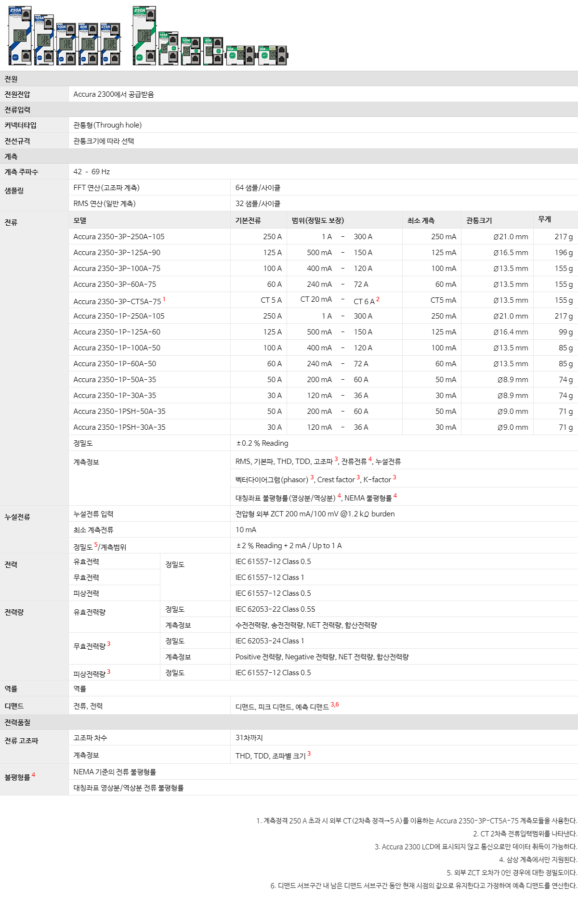Click "±2 % Reading + 2 mA / Up to 1 A"
Viewport: 578px width, 924px height.
(x=289, y=546)
